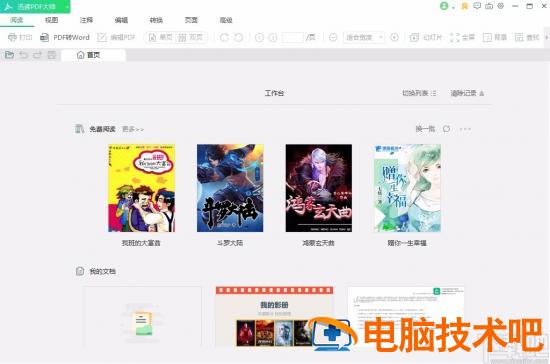Open the 斗罗大陆 book cover thumbnail
The width and height of the screenshot is (550, 364).
[x=230, y=188]
